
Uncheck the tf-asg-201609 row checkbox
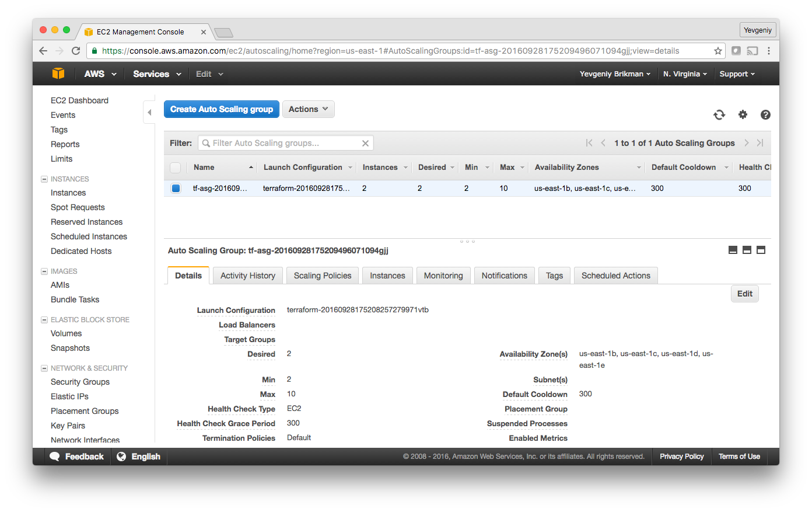tap(176, 188)
